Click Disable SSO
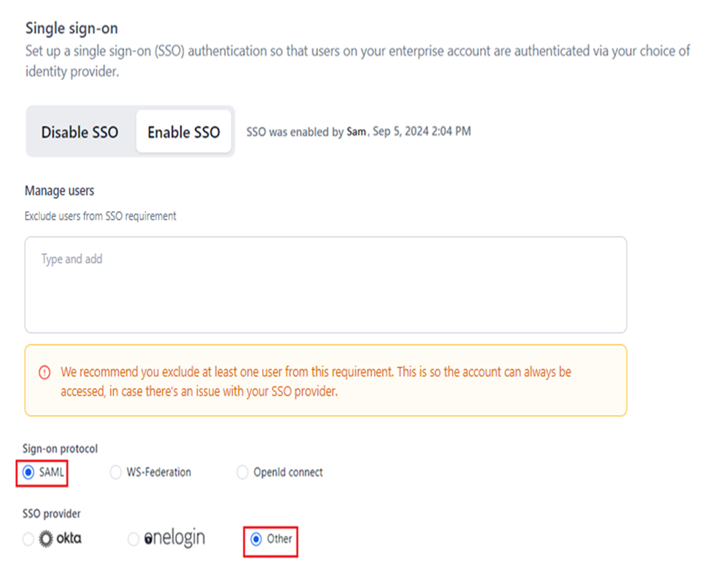The width and height of the screenshot is (713, 588). [x=79, y=132]
